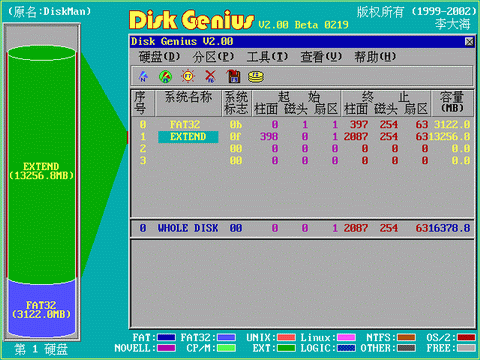Click the NTFS legend orange swatch
Screen dimensions: 480x360
click(406, 338)
